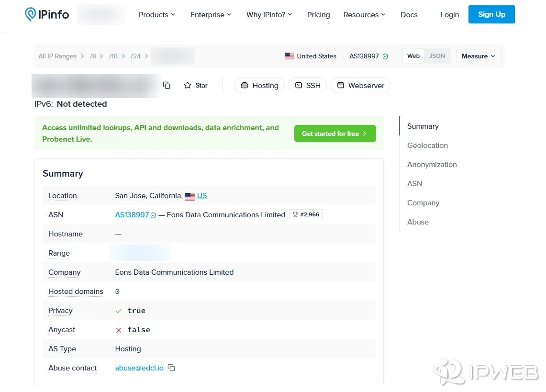Click the Range label
546x392 pixels.
tap(59, 253)
